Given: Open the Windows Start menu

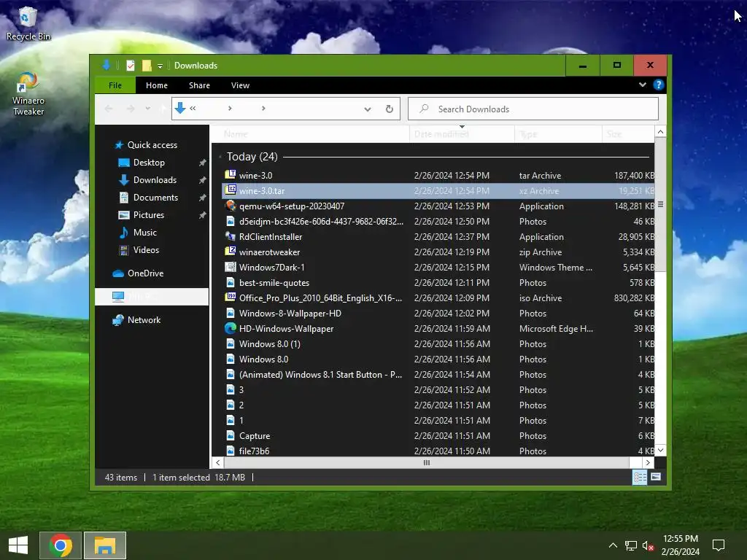Looking at the screenshot, I should pos(18,545).
